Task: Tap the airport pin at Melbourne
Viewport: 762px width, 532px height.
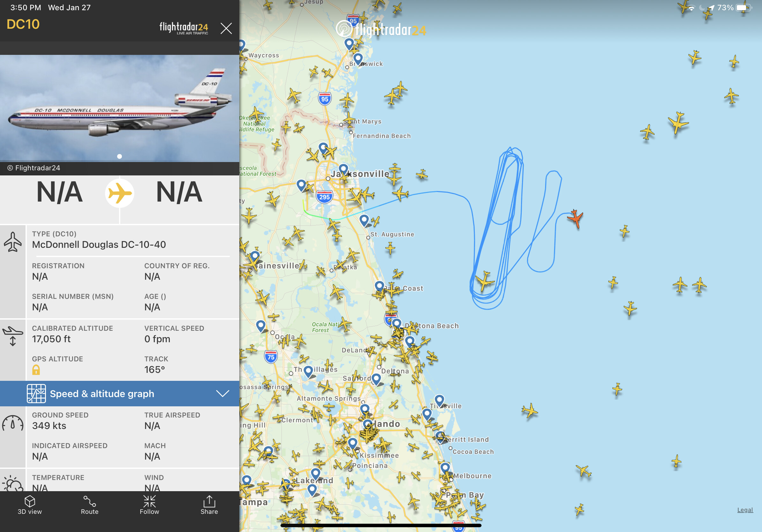Action: [445, 468]
